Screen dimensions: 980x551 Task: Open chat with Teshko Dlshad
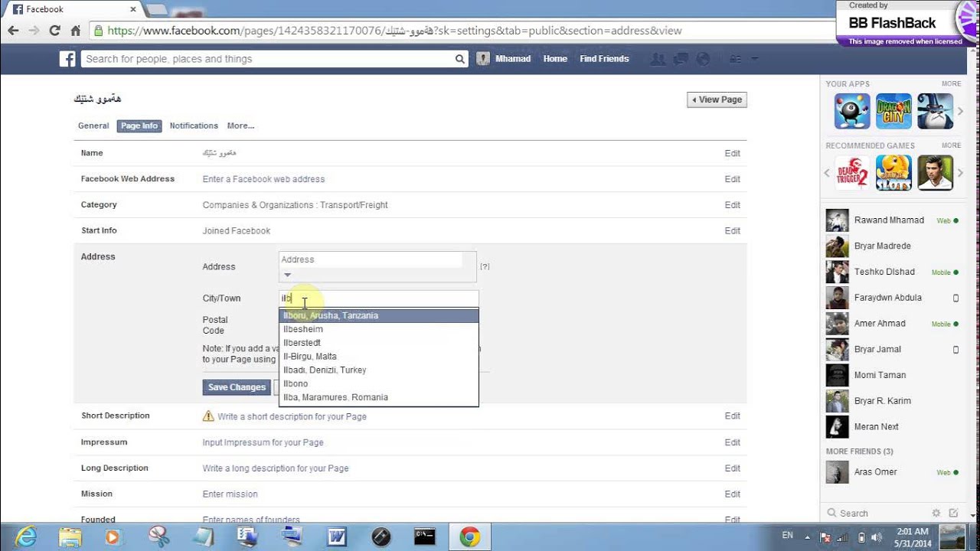[x=892, y=272]
